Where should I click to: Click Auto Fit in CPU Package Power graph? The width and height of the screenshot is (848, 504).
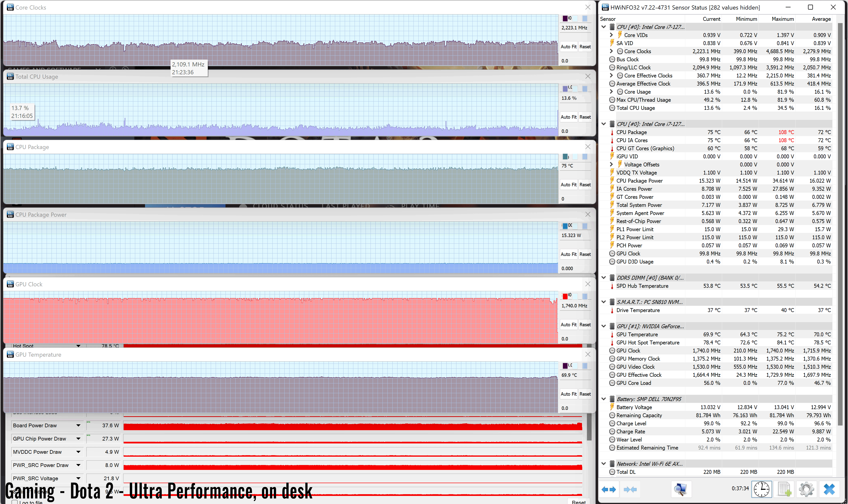[x=568, y=254]
